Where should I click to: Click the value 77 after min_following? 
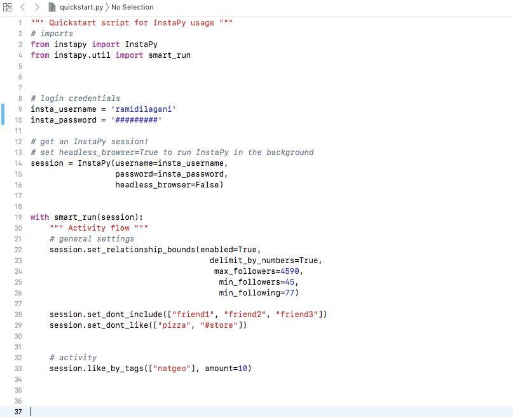point(289,293)
